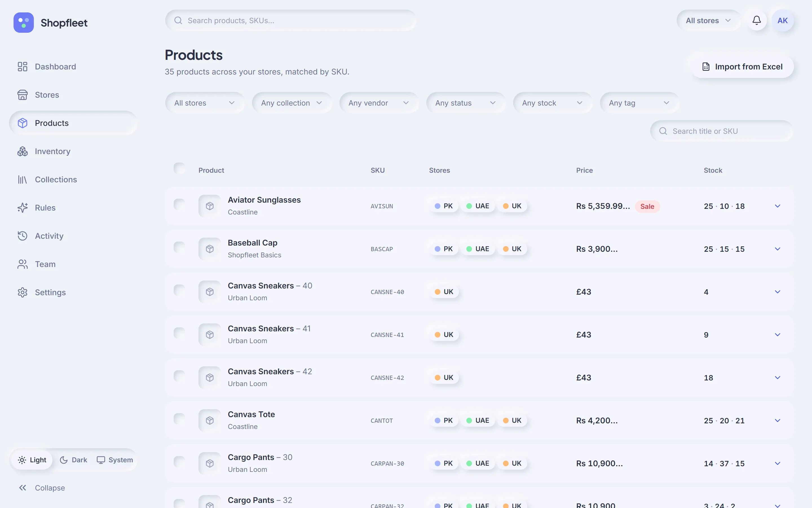Select the Aviator Sunglasses row checkbox

[x=180, y=204]
